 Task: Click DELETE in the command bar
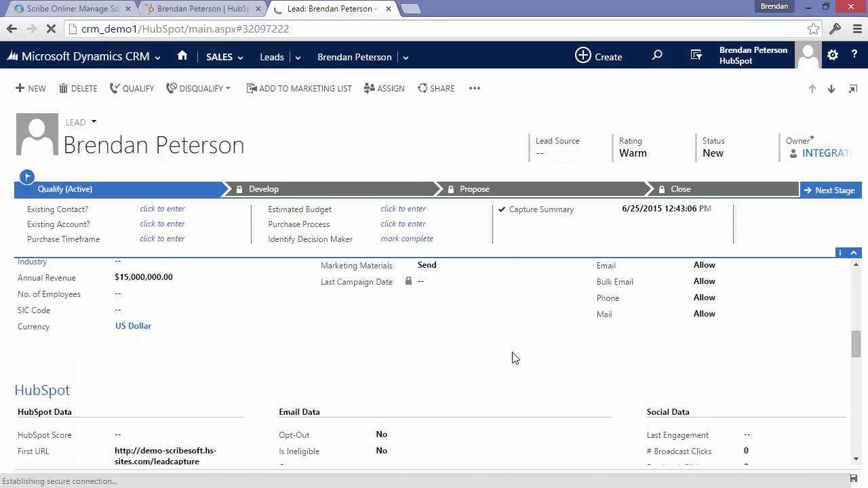(78, 88)
